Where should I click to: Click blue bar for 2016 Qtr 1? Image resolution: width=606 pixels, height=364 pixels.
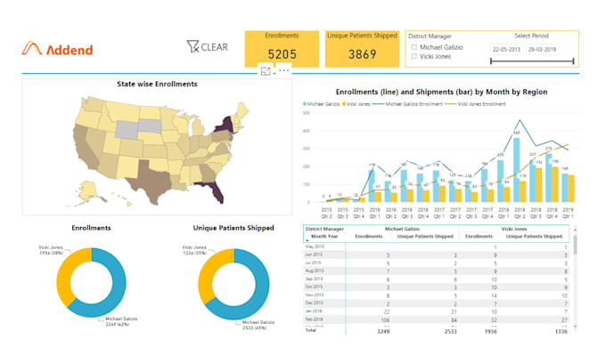pos(372,186)
